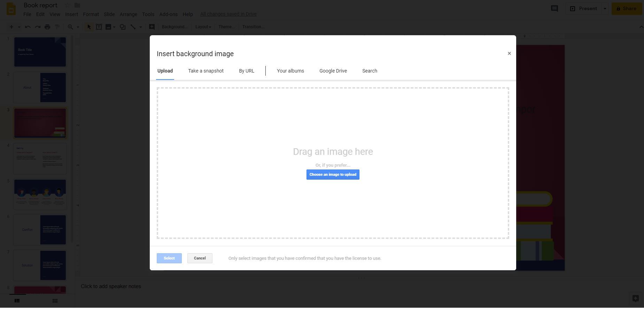Click the Explore icon at bottom right

(635, 299)
